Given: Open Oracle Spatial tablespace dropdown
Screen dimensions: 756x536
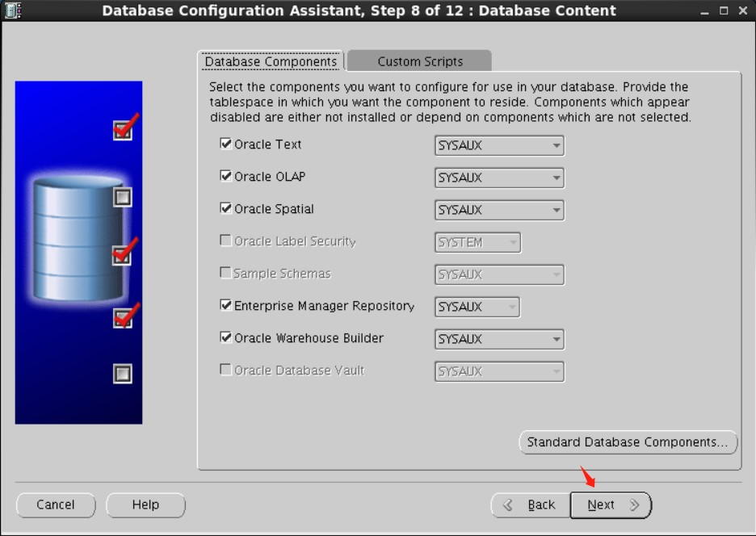Looking at the screenshot, I should point(499,210).
